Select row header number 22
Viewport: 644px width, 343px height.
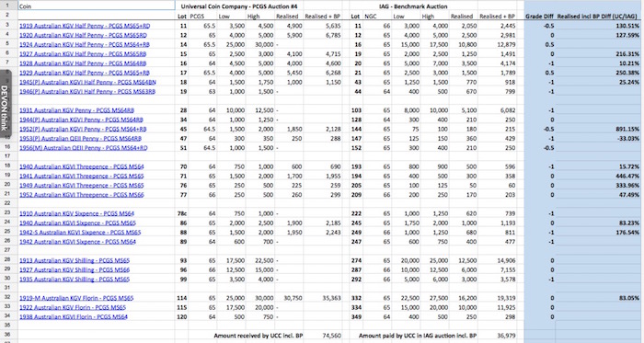point(8,203)
